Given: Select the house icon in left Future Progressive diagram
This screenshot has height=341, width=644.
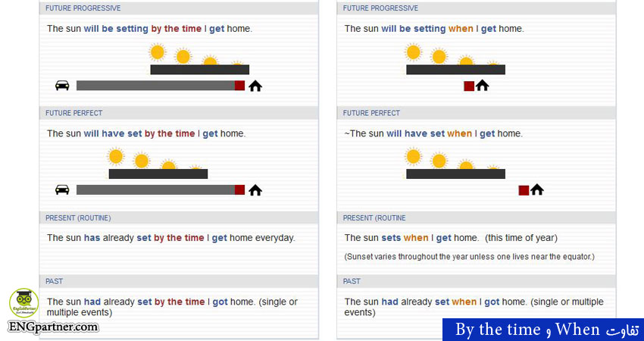Looking at the screenshot, I should (255, 86).
